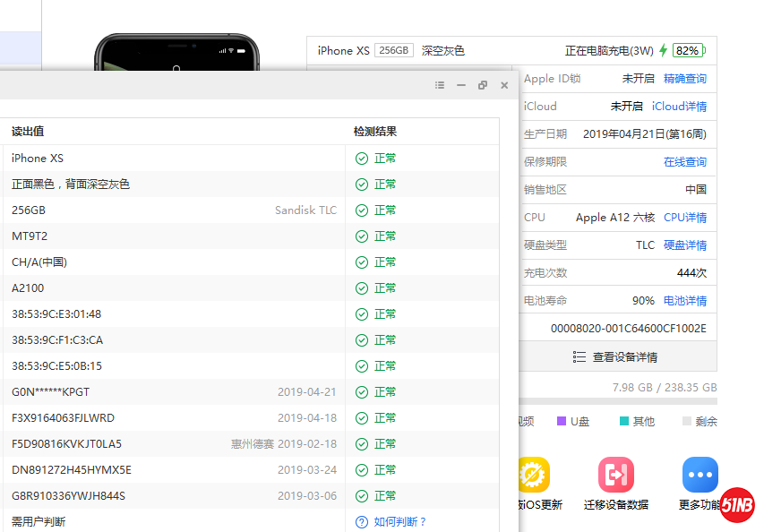This screenshot has width=764, height=532.
Task: Click the yellow gear iOS更新 icon
Action: 534,475
